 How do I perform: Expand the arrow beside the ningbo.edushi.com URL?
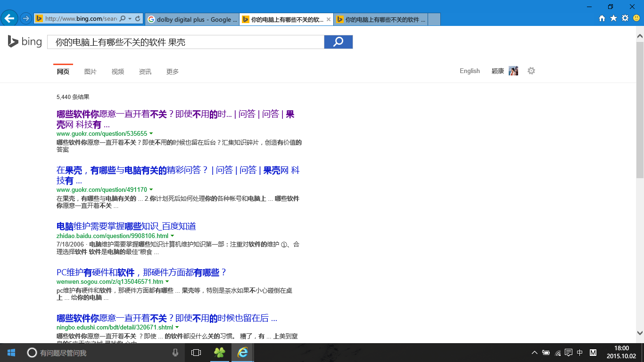coord(177,327)
